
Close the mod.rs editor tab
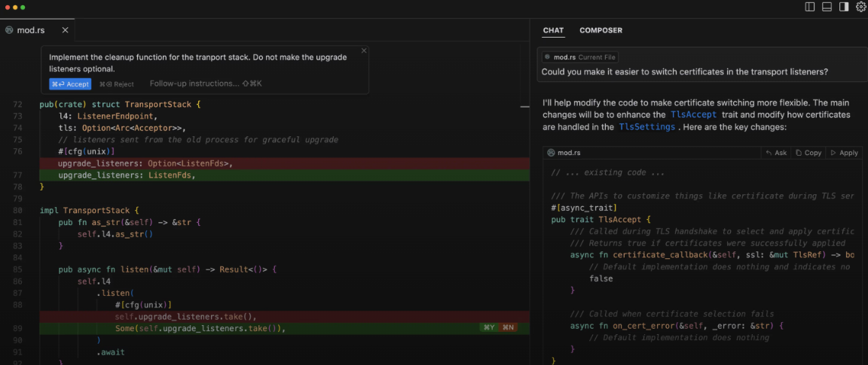tap(66, 30)
